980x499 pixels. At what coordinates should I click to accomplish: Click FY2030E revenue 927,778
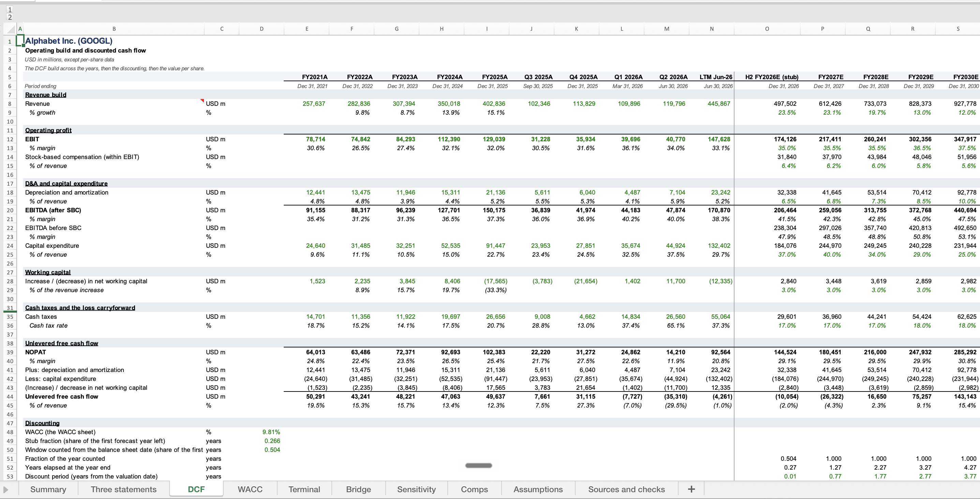tap(965, 104)
